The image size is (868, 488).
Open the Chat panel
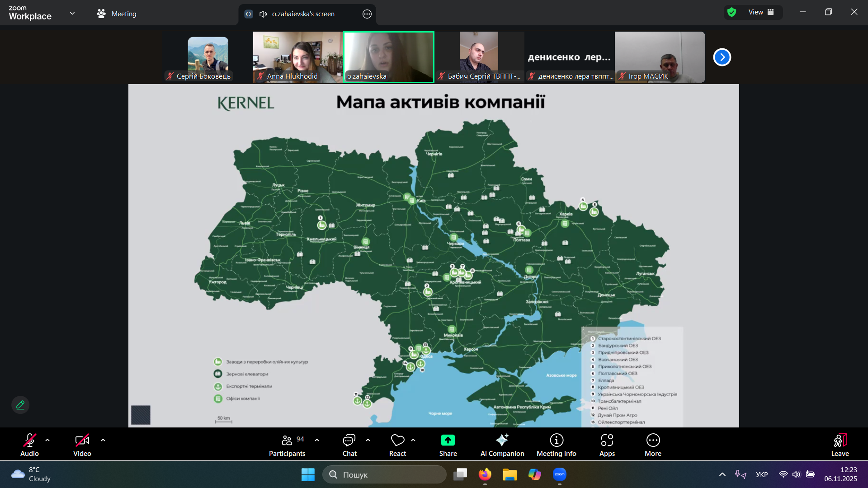(349, 445)
